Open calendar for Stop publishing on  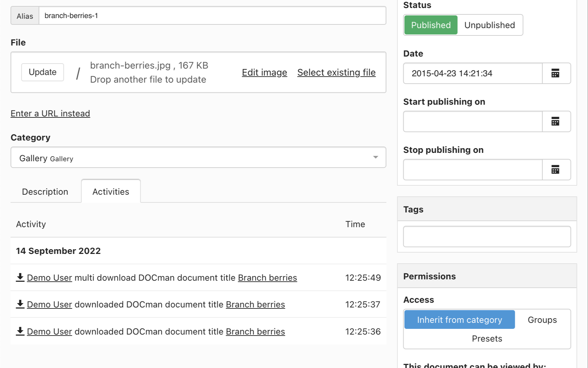pos(555,170)
